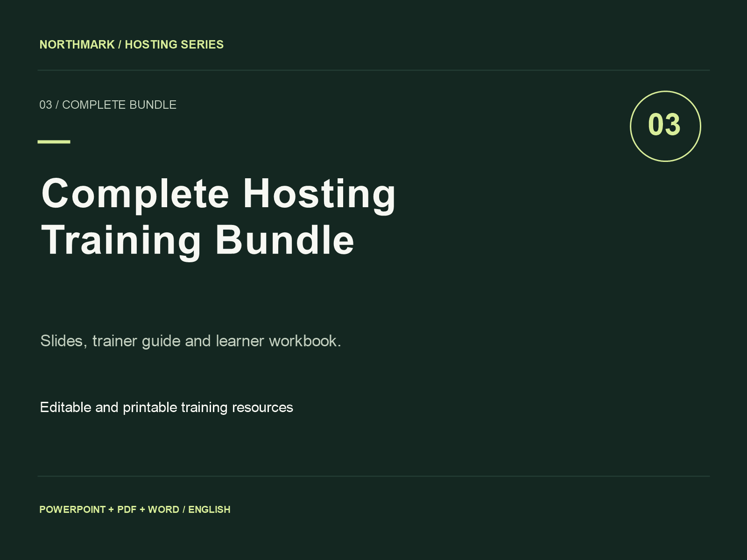The width and height of the screenshot is (747, 560).
Task: Click the 'Slides, trainer guide and learner workbook.' subtitle
Action: pos(190,341)
